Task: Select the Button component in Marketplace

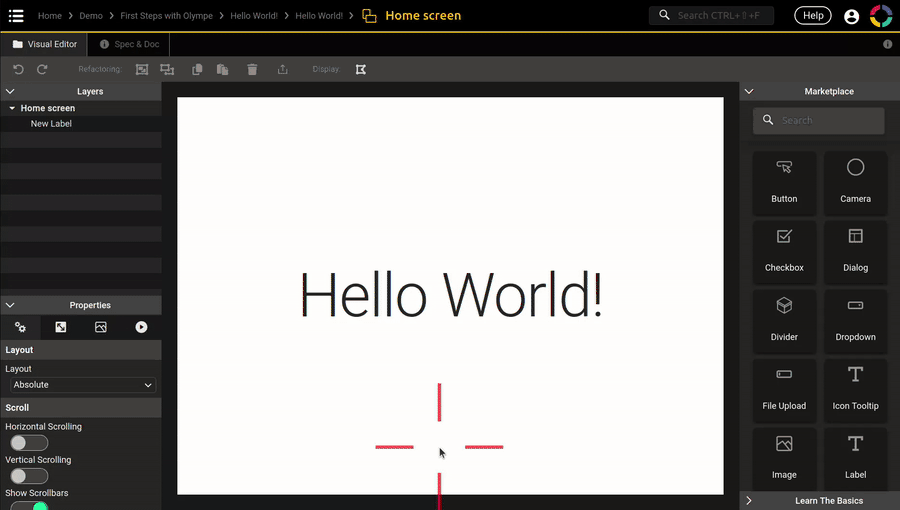Action: click(784, 182)
